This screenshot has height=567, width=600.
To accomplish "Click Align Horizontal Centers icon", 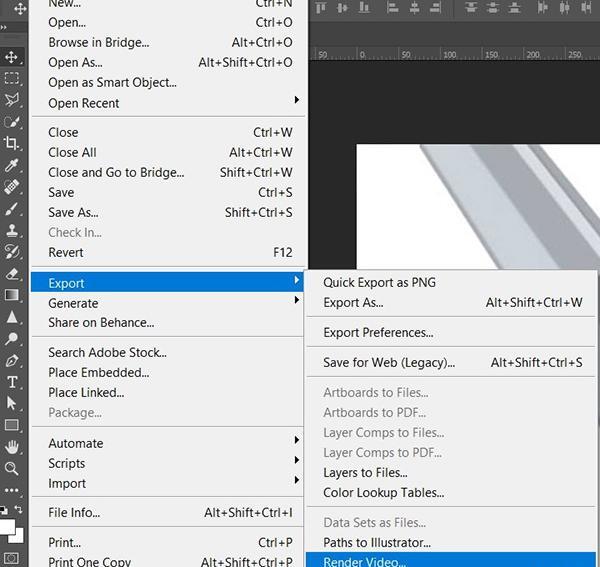I will 414,7.
